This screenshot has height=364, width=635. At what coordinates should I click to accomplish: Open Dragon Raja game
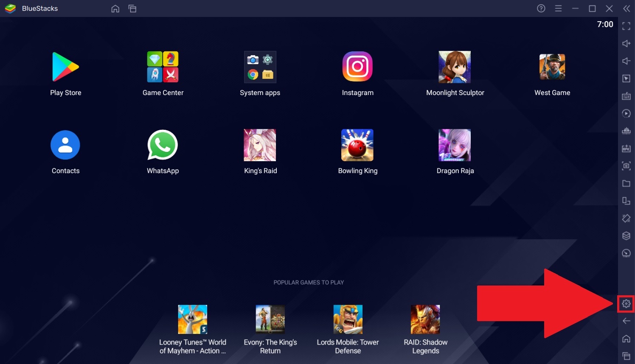tap(455, 145)
